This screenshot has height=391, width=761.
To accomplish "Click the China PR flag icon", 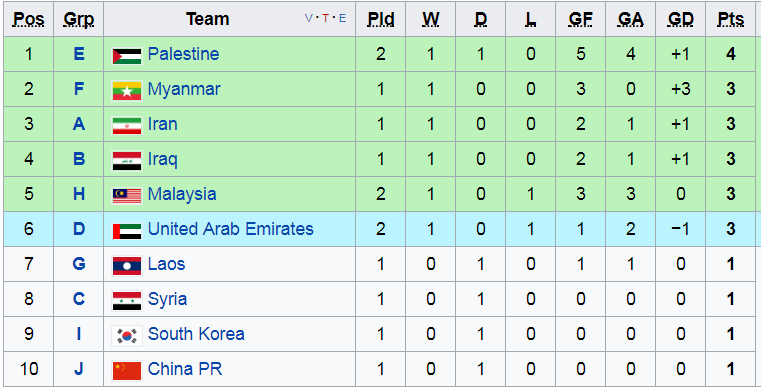I will pos(127,371).
